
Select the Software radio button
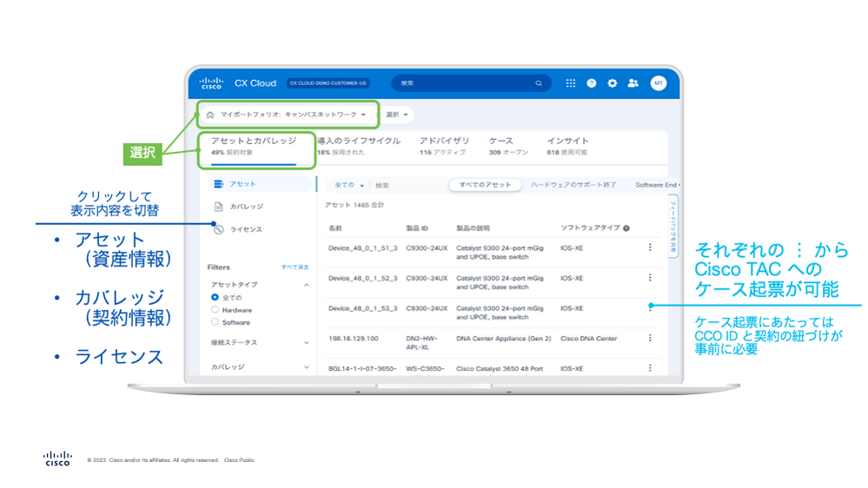215,322
